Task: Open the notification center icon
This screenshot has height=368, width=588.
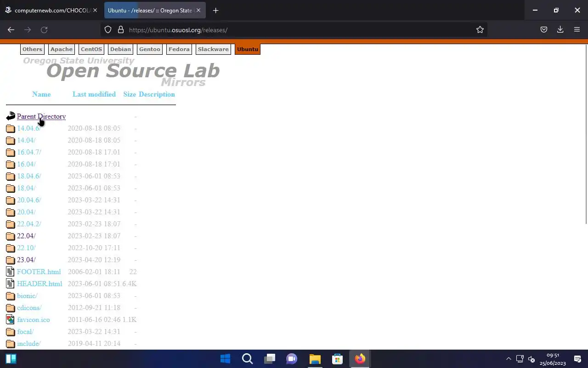Action: pyautogui.click(x=578, y=359)
